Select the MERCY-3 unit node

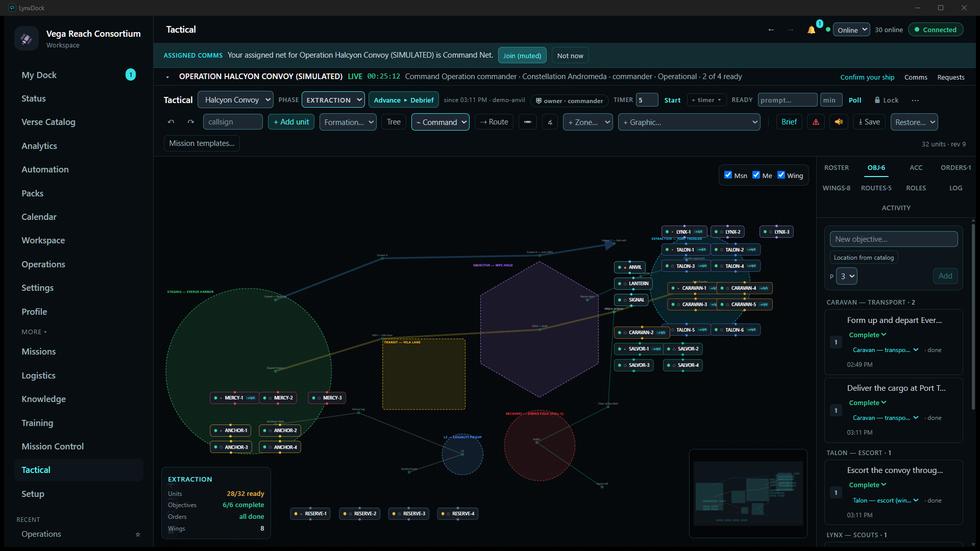pyautogui.click(x=327, y=397)
